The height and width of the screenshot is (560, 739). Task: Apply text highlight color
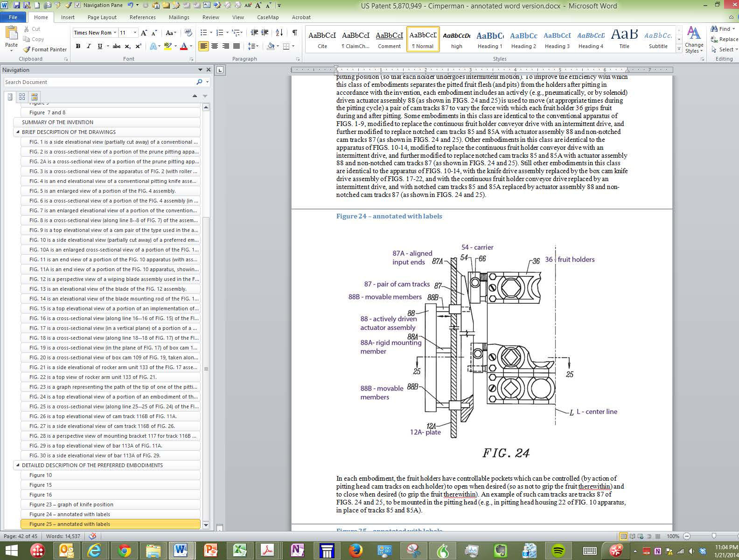point(167,46)
